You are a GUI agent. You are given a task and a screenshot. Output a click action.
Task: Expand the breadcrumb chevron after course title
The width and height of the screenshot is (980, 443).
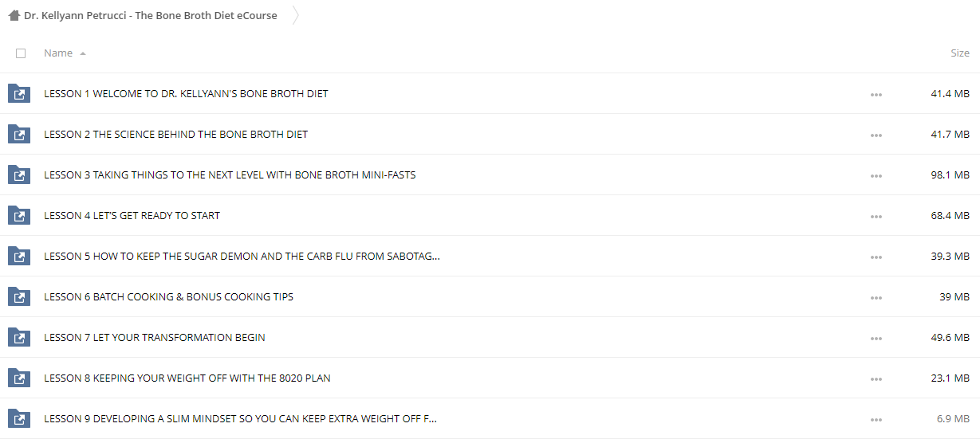point(296,15)
